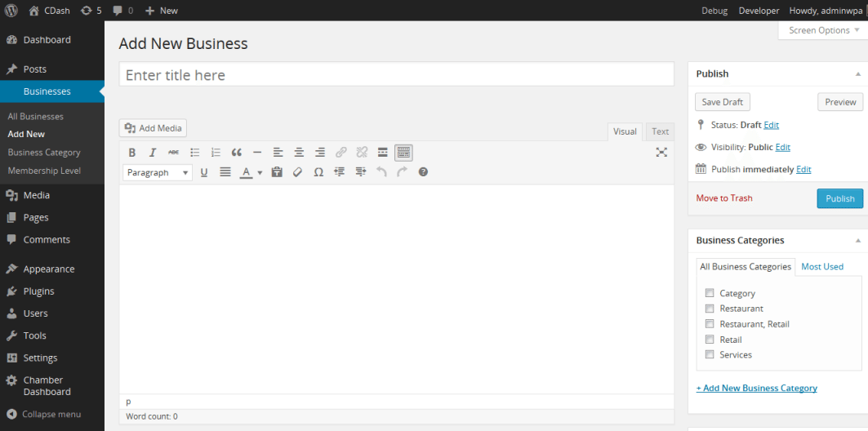Image resolution: width=868 pixels, height=431 pixels.
Task: Insert a horizontal line
Action: [257, 153]
